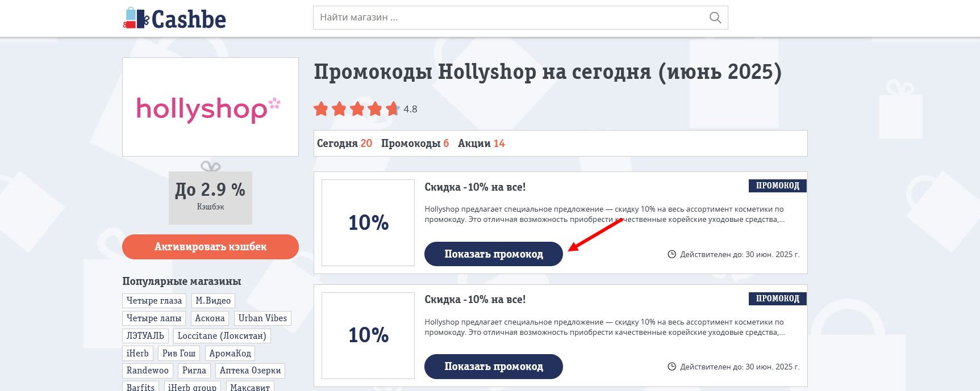Open "iHerb" store link
The image size is (980, 391).
(x=137, y=354)
